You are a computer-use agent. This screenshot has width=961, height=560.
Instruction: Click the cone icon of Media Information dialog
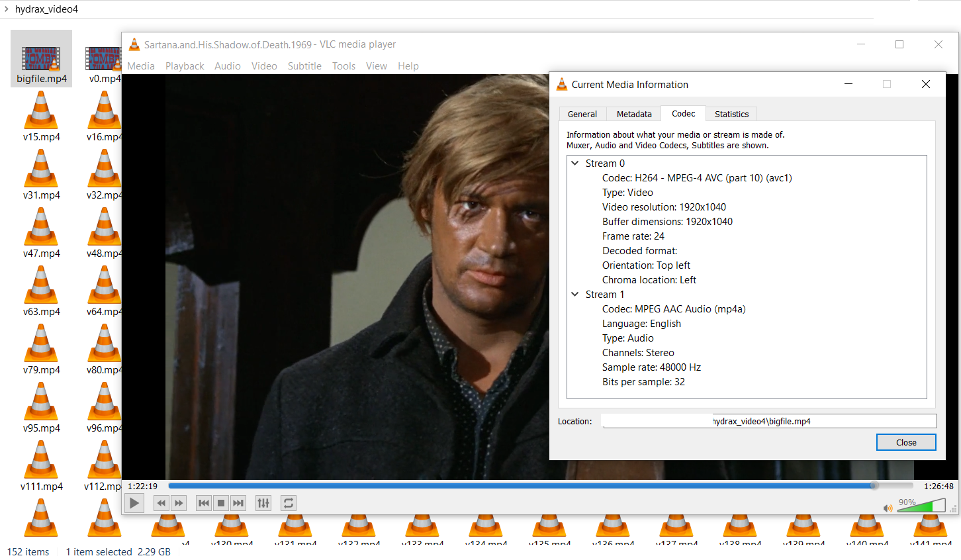coord(562,84)
